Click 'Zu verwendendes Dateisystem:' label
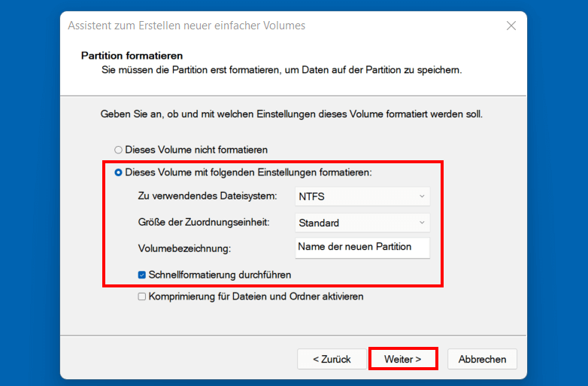 (x=208, y=196)
